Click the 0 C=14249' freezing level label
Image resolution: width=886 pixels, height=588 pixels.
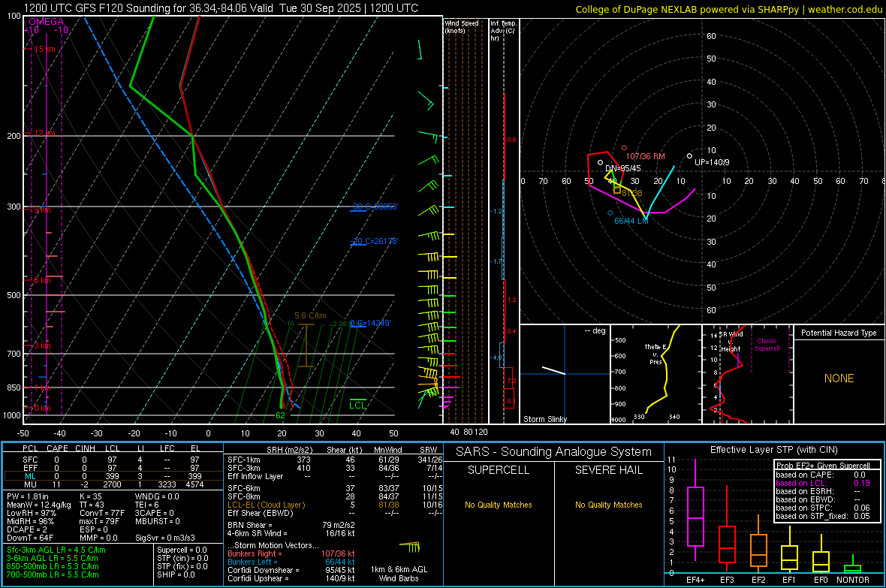click(370, 324)
